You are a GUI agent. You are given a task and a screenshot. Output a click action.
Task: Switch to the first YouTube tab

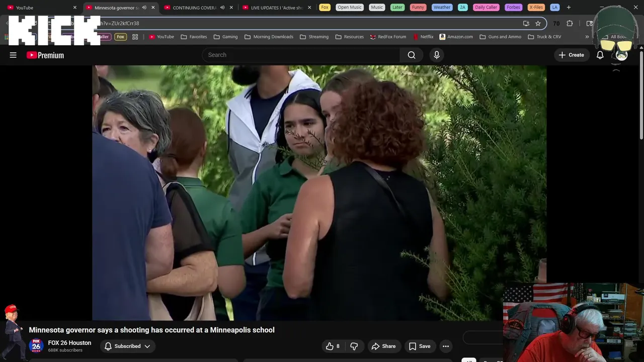pyautogui.click(x=40, y=8)
